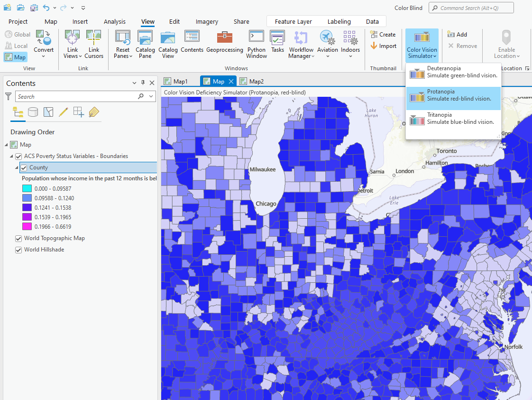Collapse the Map node in Contents tree
Image resolution: width=532 pixels, height=400 pixels.
(x=6, y=145)
